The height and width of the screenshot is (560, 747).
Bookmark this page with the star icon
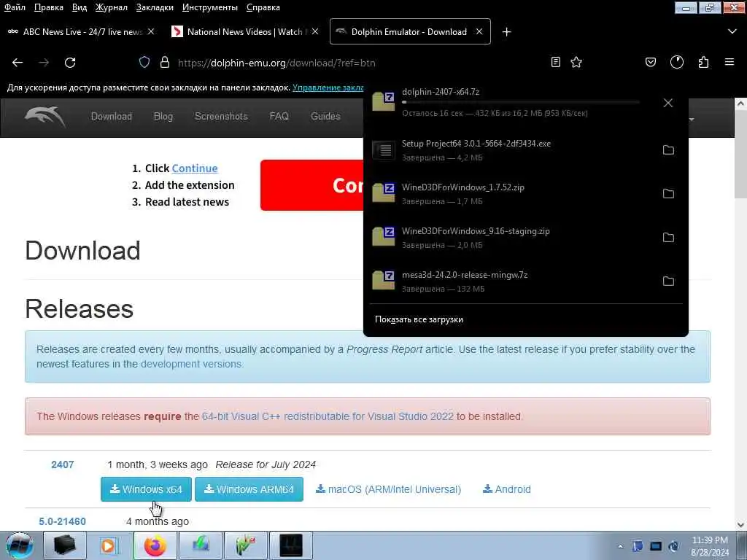(576, 63)
